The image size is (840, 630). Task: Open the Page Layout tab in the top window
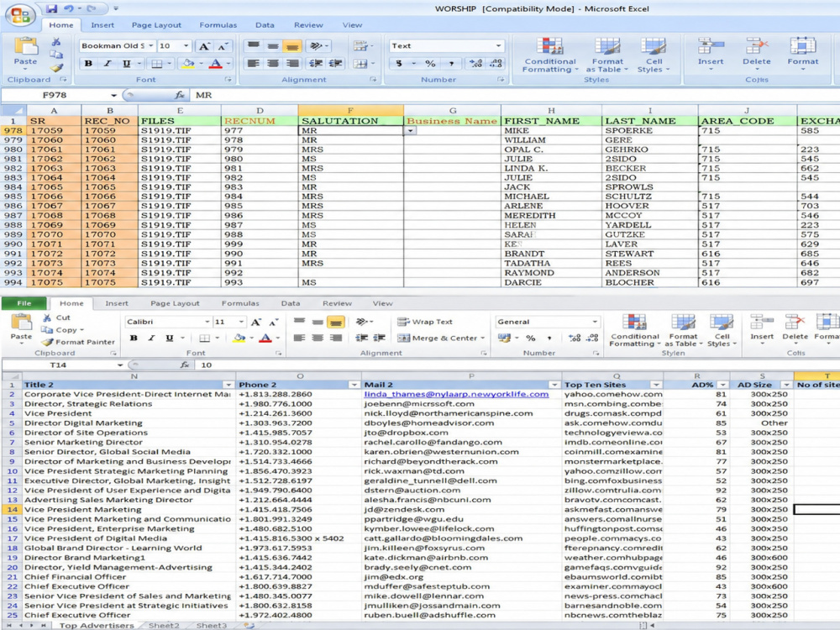156,25
